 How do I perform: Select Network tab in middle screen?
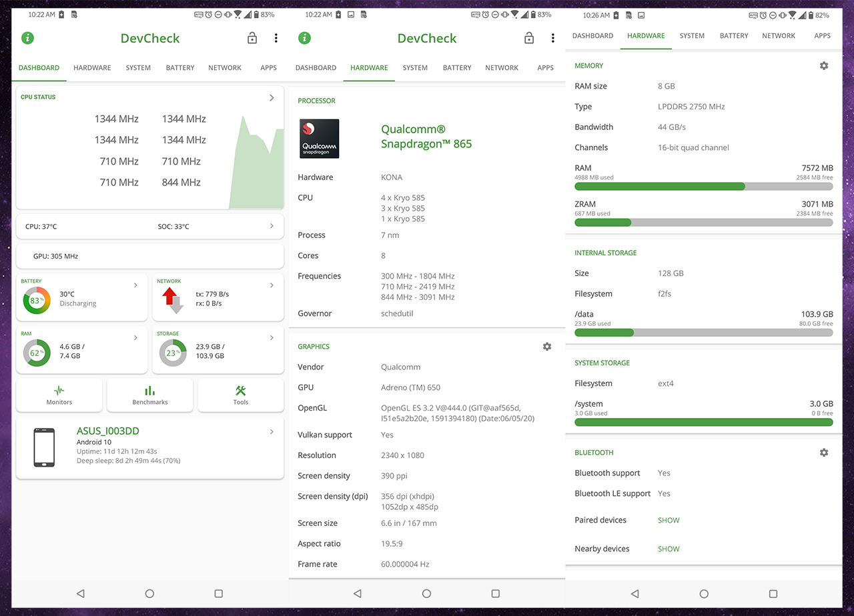(502, 67)
